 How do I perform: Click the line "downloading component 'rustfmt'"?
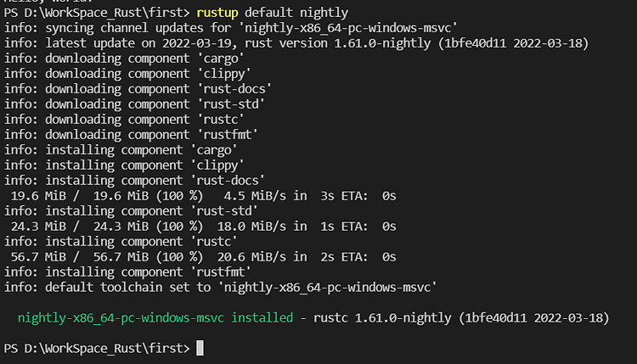tap(131, 135)
